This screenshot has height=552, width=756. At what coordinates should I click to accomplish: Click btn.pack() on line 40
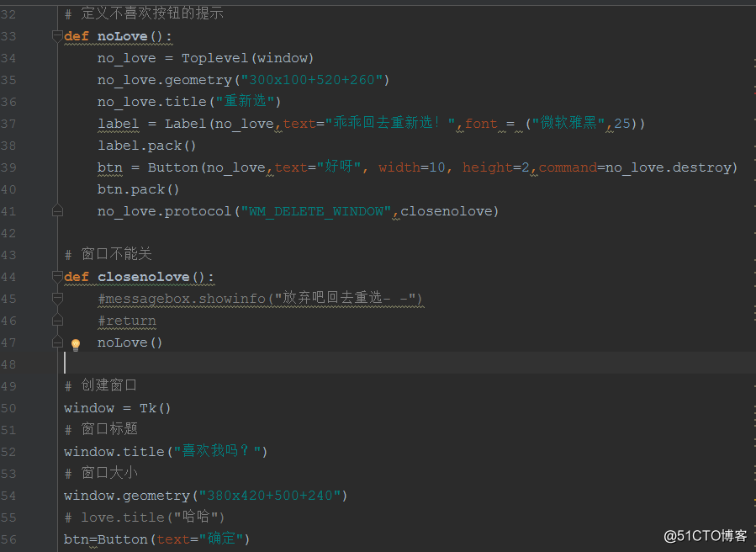pyautogui.click(x=139, y=189)
